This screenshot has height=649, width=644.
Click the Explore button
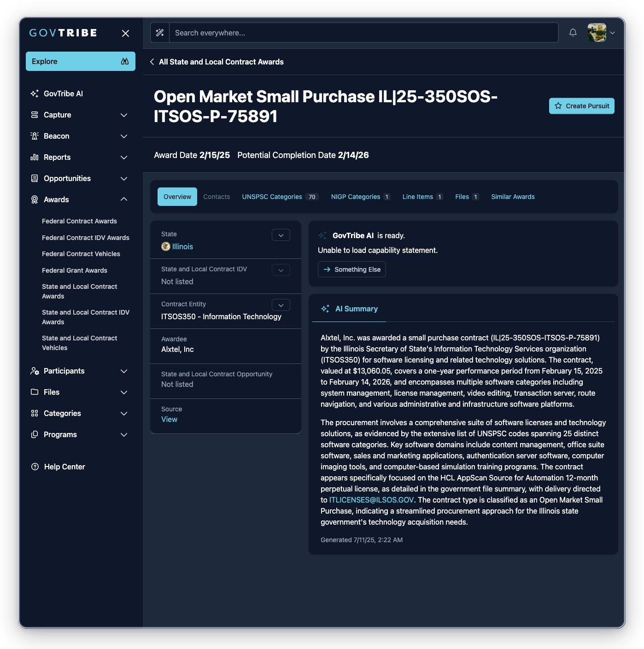tap(81, 61)
